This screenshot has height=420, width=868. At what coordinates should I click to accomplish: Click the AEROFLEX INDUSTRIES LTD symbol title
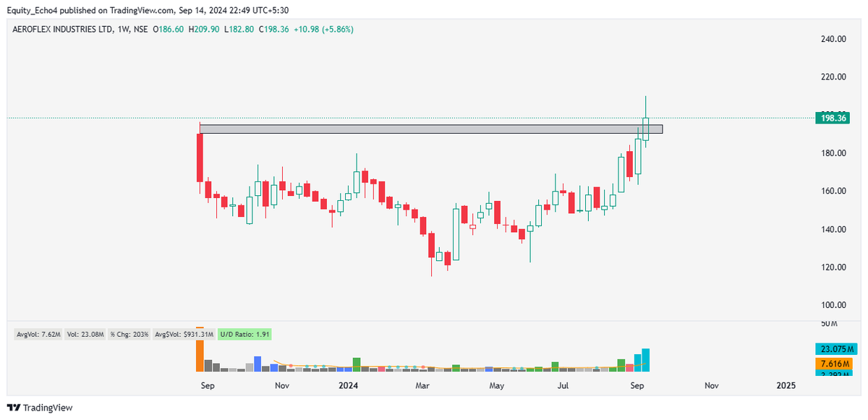(64, 29)
